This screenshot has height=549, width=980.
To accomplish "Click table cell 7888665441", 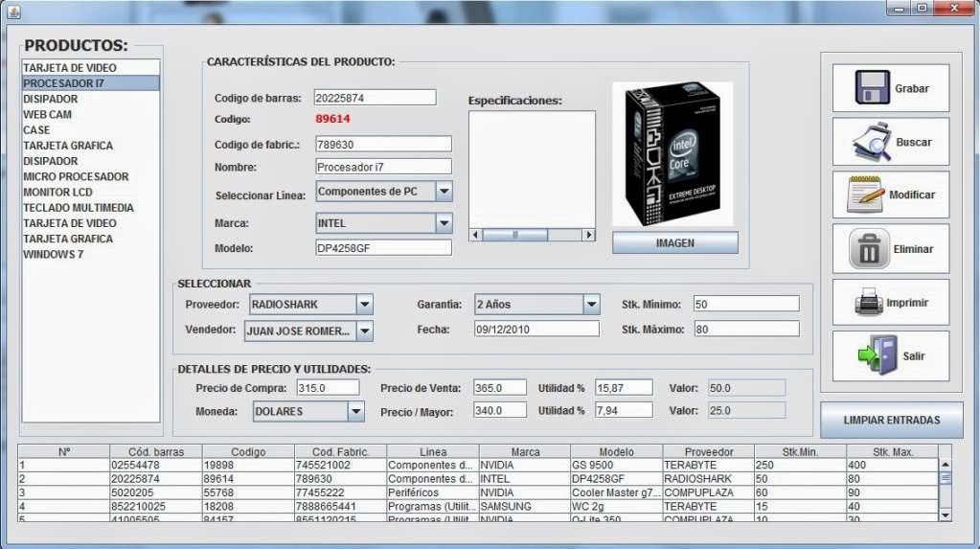I will pyautogui.click(x=341, y=507).
